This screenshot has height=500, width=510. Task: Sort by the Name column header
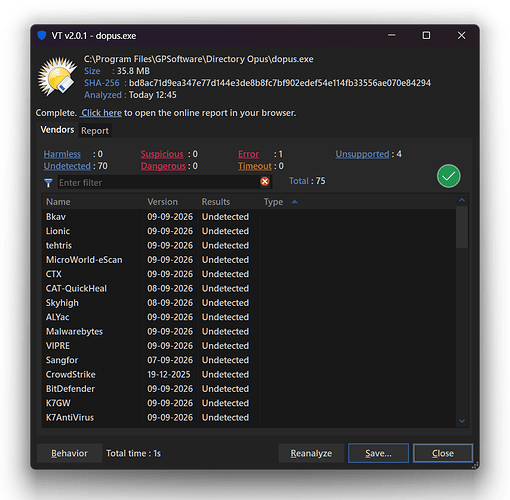coord(93,202)
